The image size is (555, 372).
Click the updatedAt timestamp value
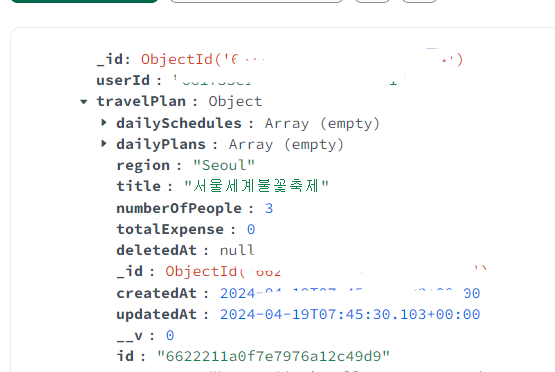click(350, 314)
